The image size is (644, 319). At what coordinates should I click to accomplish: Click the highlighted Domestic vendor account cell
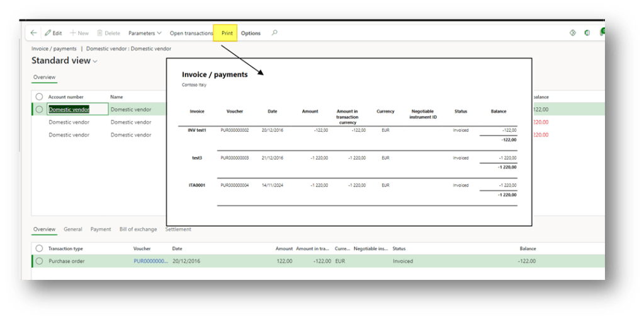(77, 109)
